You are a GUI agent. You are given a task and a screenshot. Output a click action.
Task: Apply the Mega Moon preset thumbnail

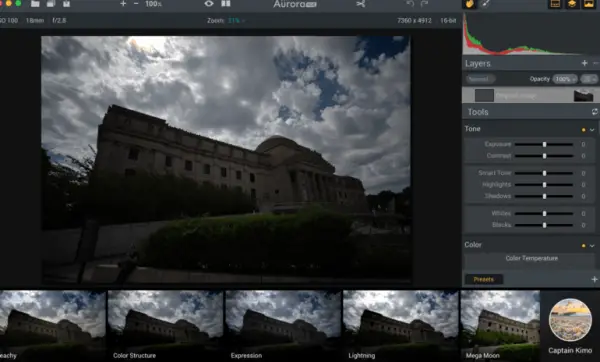(x=500, y=325)
